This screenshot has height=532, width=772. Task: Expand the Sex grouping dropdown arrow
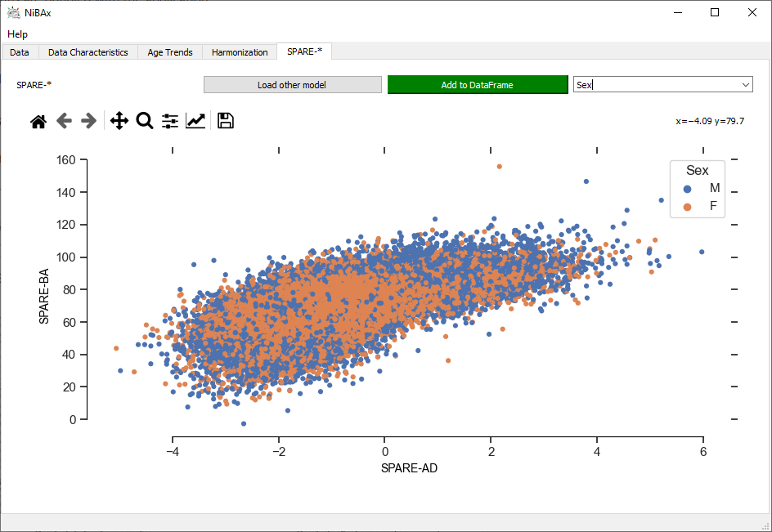745,85
